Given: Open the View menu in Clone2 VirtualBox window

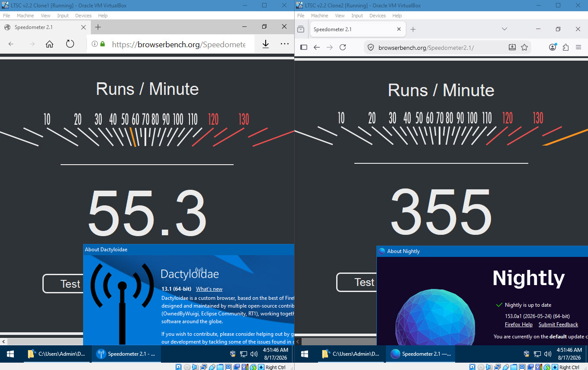Looking at the screenshot, I should pyautogui.click(x=340, y=16).
